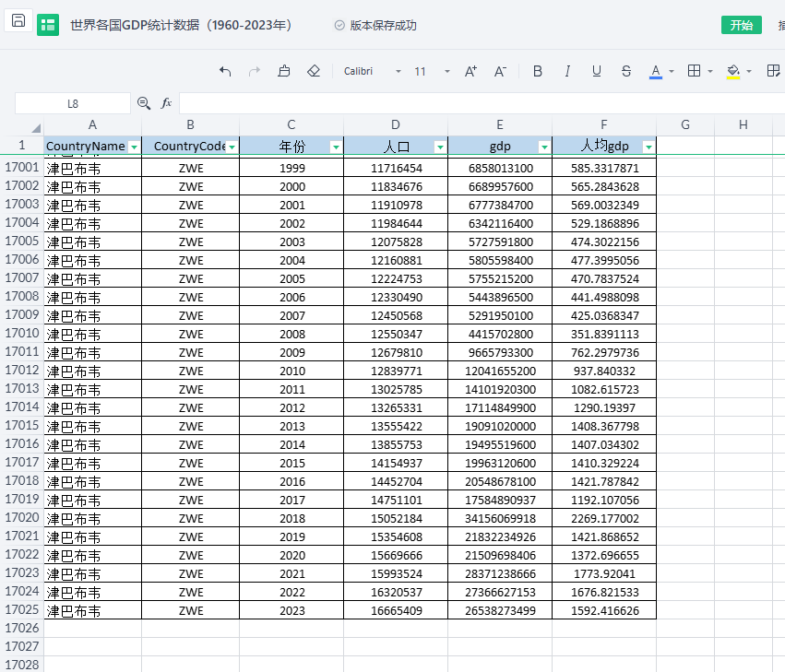
Task: Open the borders dropdown arrow
Action: coord(710,72)
